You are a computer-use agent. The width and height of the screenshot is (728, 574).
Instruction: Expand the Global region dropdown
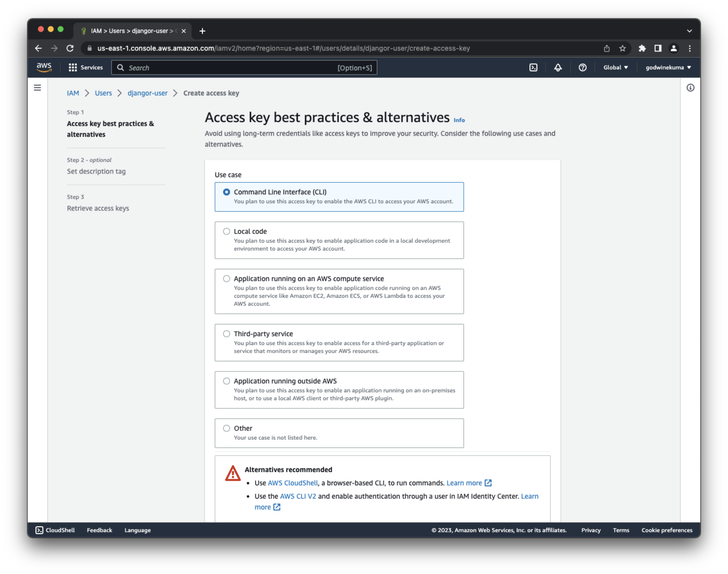[x=615, y=67]
